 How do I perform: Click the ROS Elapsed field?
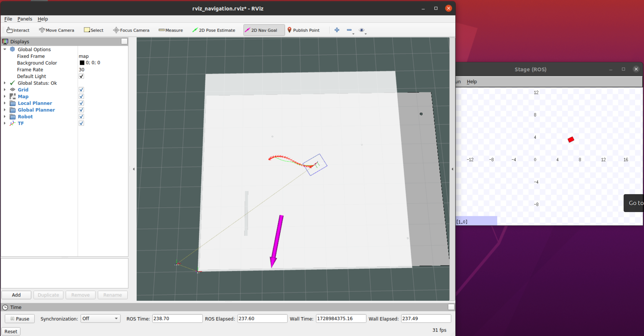(262, 318)
